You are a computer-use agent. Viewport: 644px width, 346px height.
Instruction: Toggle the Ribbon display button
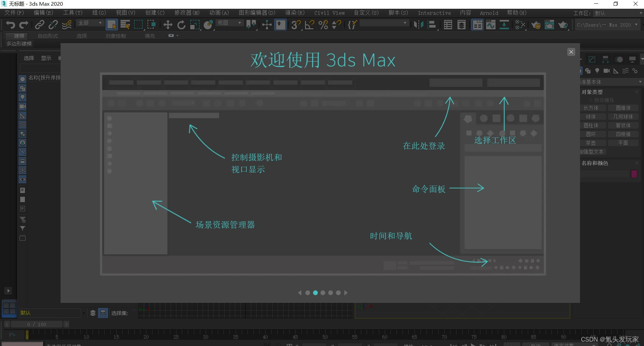(x=477, y=25)
